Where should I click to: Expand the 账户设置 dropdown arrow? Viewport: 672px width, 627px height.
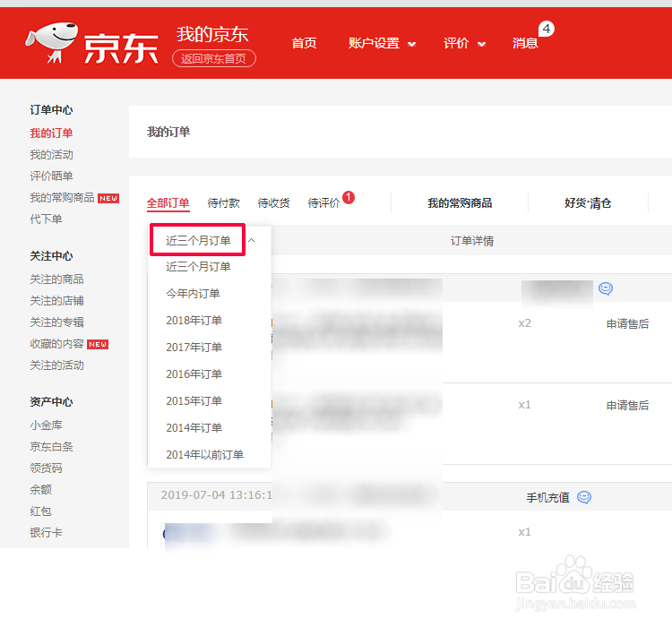(412, 44)
